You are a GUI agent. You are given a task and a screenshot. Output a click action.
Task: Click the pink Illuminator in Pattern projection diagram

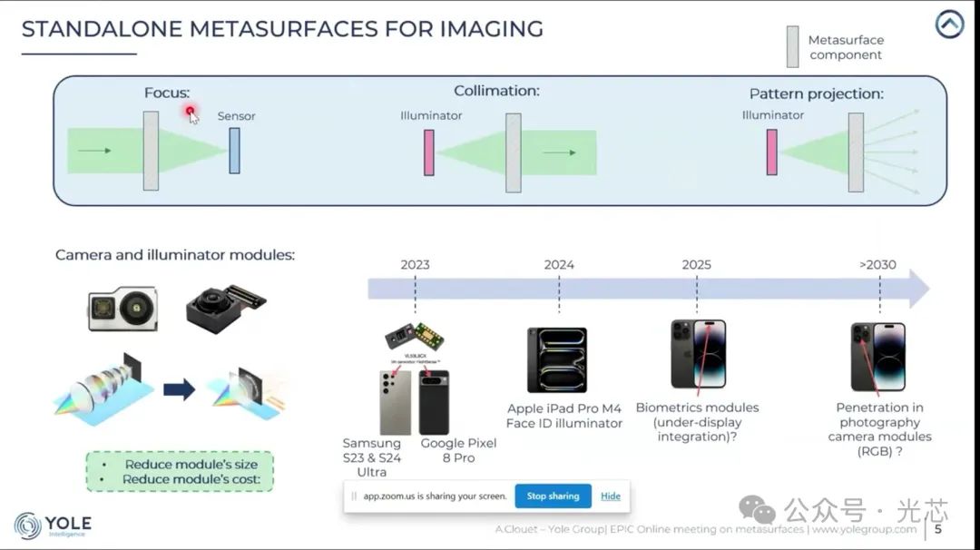[772, 152]
